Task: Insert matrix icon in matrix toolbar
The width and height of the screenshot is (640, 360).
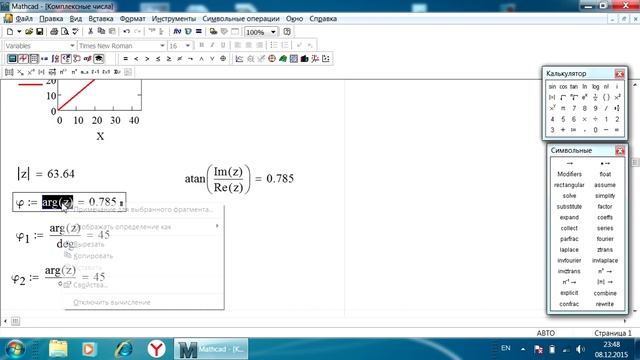Action: (9, 72)
